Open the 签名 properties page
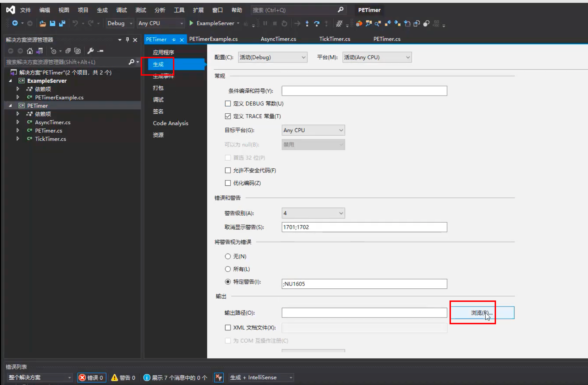This screenshot has height=385, width=588. (158, 112)
